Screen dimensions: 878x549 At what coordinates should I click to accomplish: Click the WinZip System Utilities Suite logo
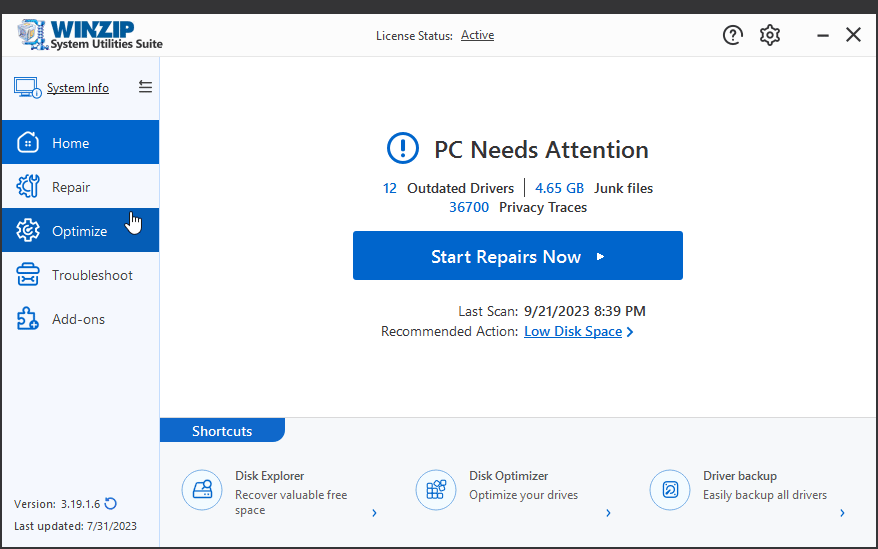[90, 35]
